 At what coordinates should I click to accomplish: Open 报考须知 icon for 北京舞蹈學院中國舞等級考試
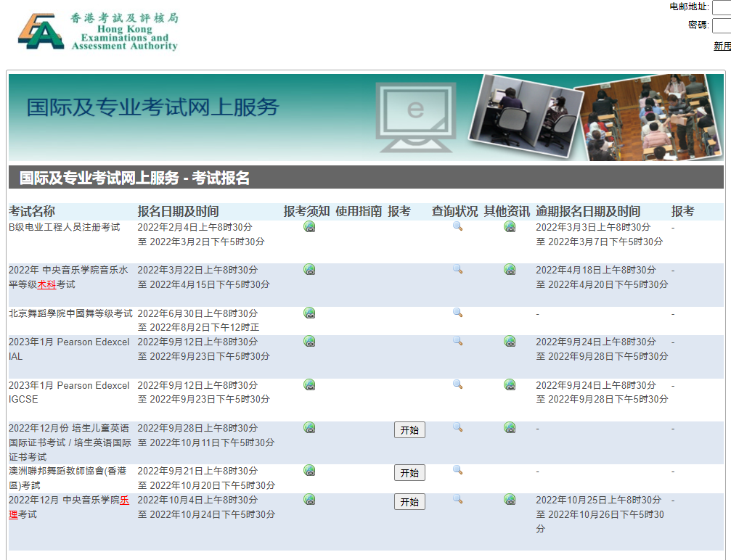[309, 313]
